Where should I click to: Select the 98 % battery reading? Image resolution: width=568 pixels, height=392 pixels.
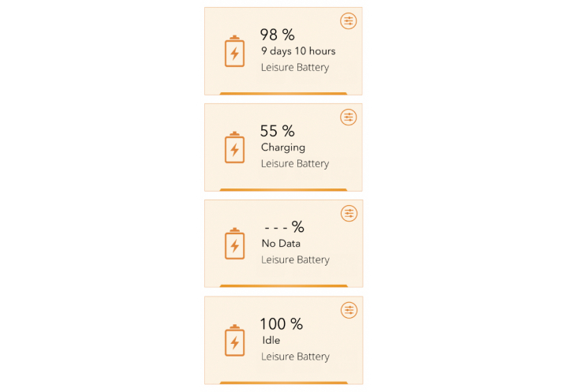click(x=278, y=35)
